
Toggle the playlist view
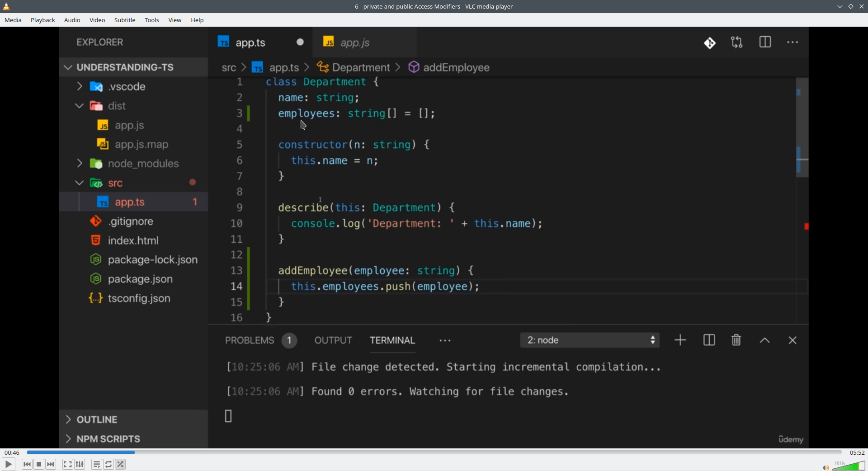tap(97, 464)
